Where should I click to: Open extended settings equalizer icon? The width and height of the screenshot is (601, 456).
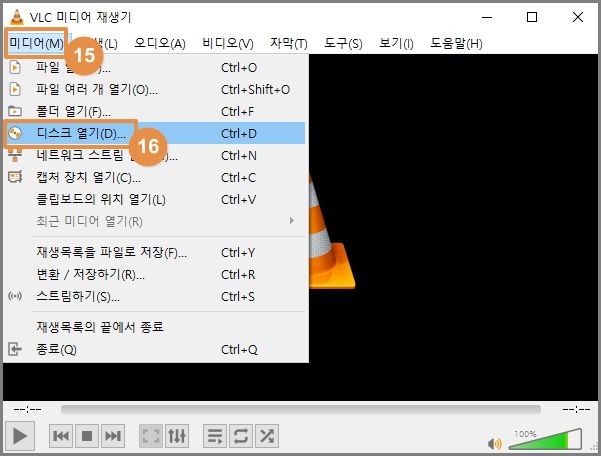click(x=177, y=436)
